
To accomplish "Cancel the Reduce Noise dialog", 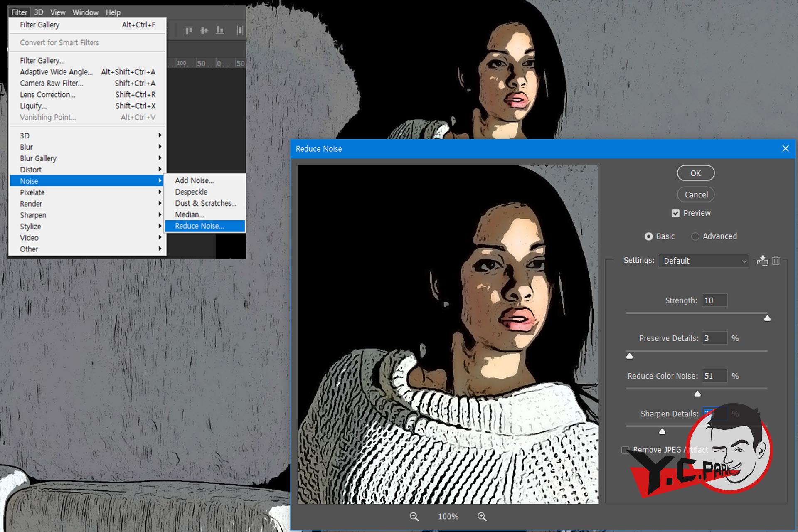I will 696,195.
